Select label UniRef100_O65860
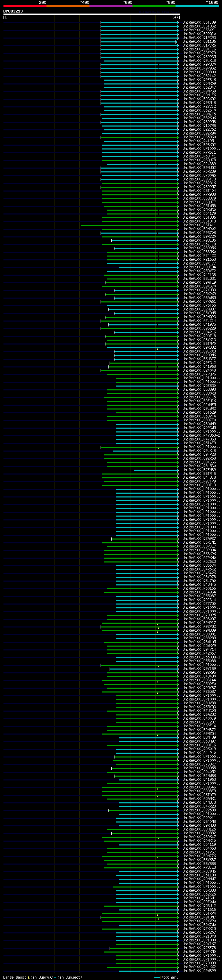 click(199, 137)
